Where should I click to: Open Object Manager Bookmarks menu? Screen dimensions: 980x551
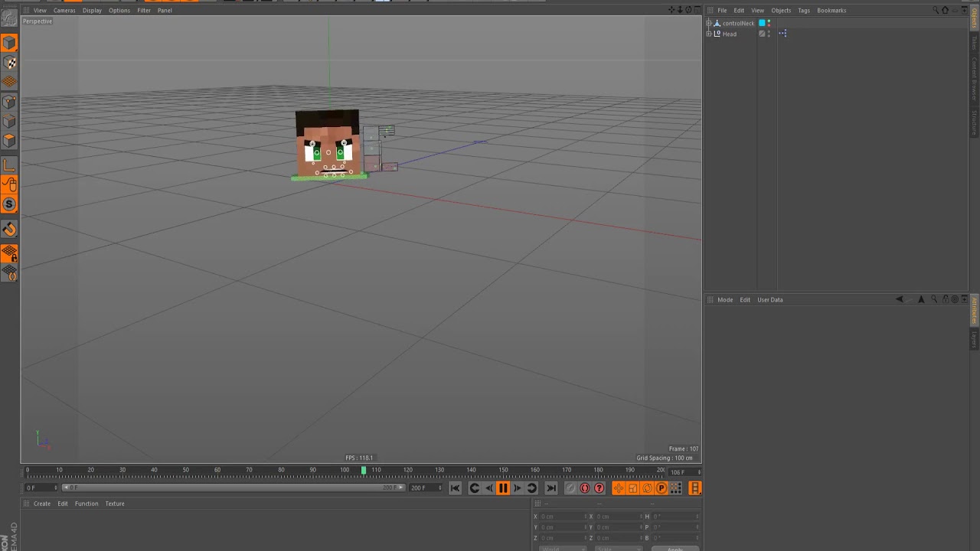[x=831, y=10]
